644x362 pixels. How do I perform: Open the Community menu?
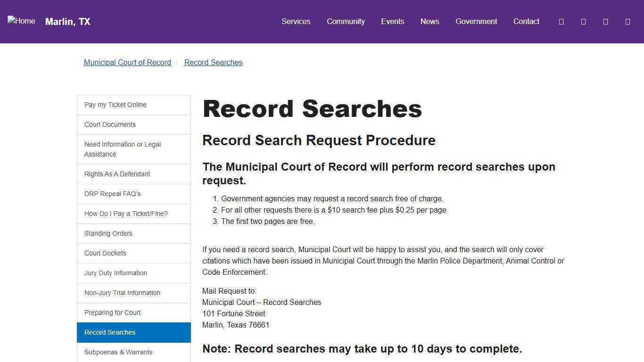(346, 21)
